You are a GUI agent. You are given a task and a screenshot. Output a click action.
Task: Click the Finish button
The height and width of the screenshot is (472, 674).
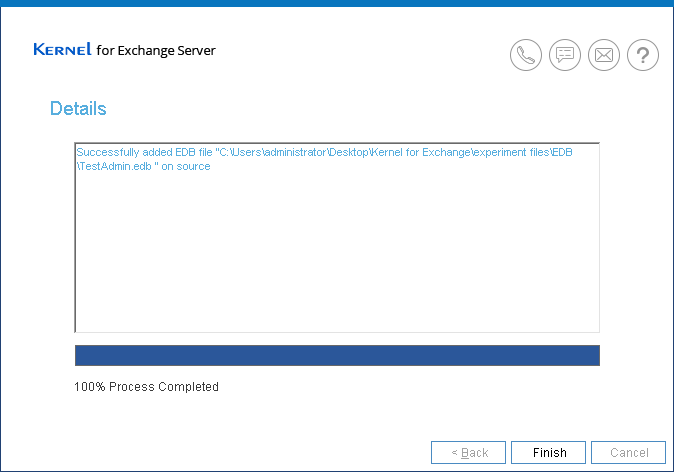pyautogui.click(x=548, y=453)
